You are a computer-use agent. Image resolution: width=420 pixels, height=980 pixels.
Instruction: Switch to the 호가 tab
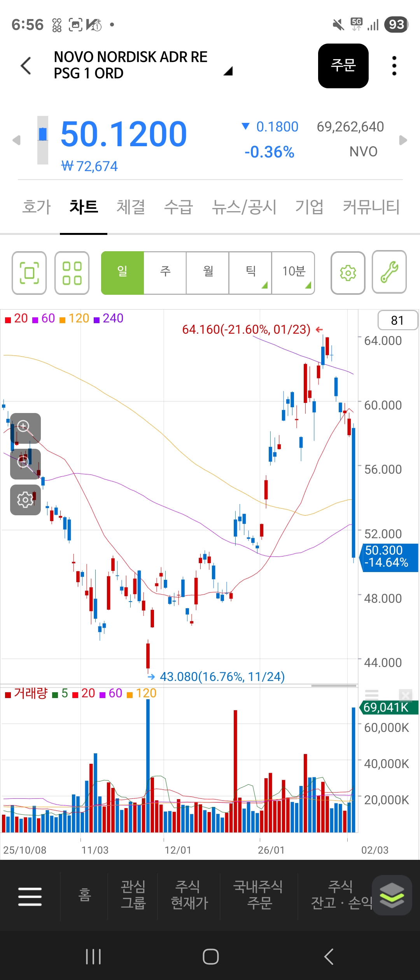tap(37, 206)
